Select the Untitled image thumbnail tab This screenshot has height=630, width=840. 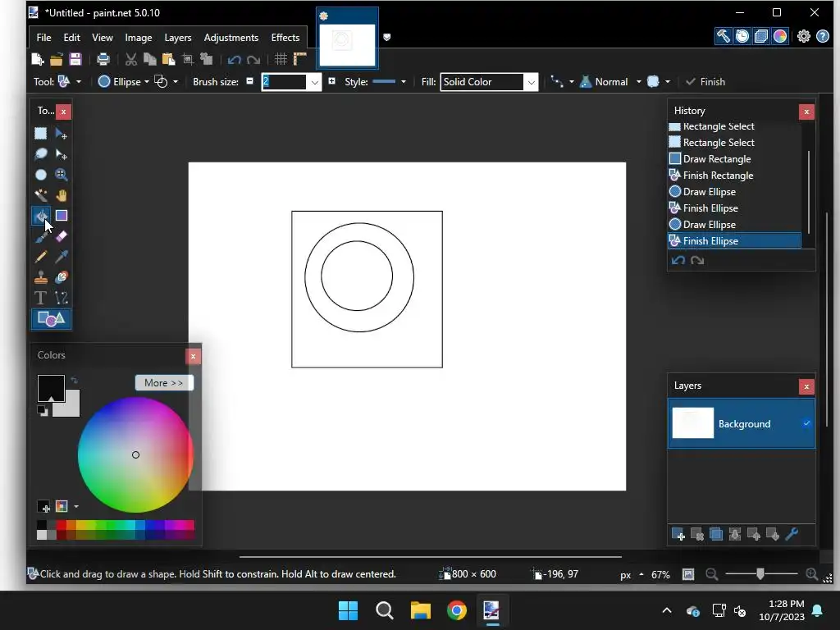point(347,39)
